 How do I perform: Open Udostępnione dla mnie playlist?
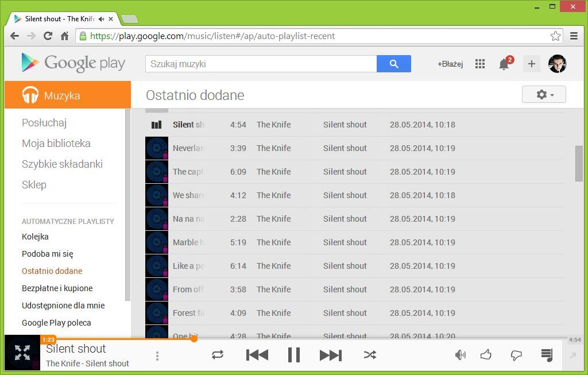(63, 306)
